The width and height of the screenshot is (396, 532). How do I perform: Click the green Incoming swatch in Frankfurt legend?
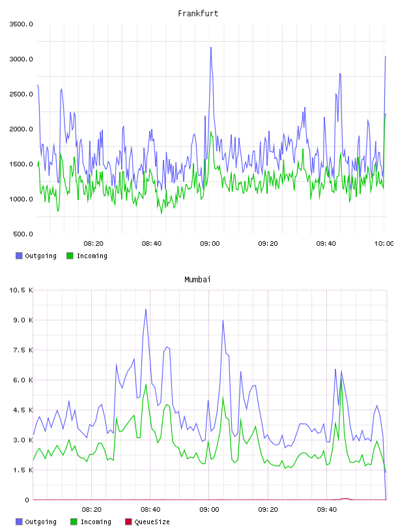click(x=70, y=256)
